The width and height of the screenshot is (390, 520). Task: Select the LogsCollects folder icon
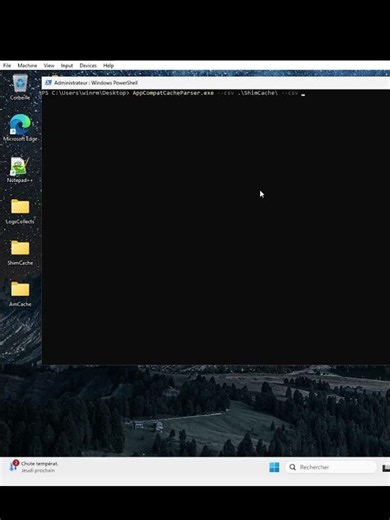point(20,212)
